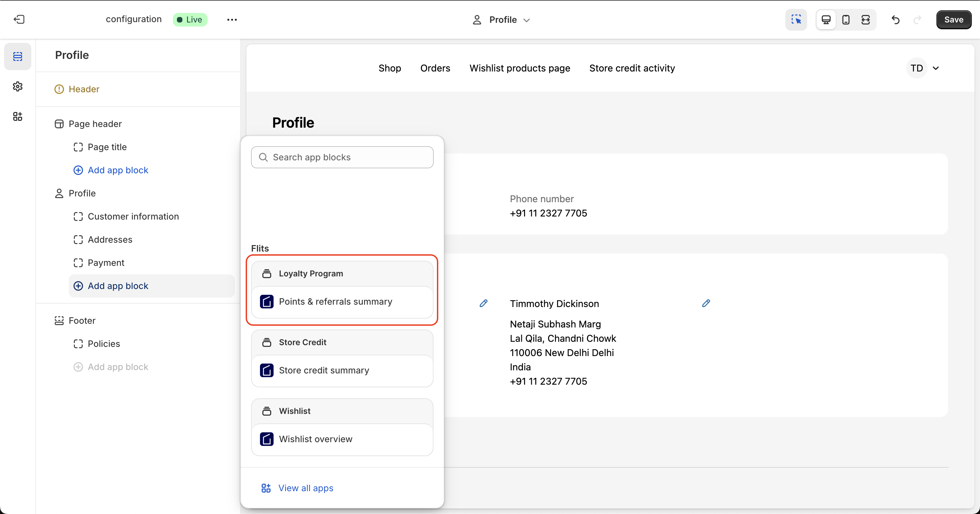The height and width of the screenshot is (514, 980).
Task: Switch to mobile preview mode
Action: tap(846, 19)
